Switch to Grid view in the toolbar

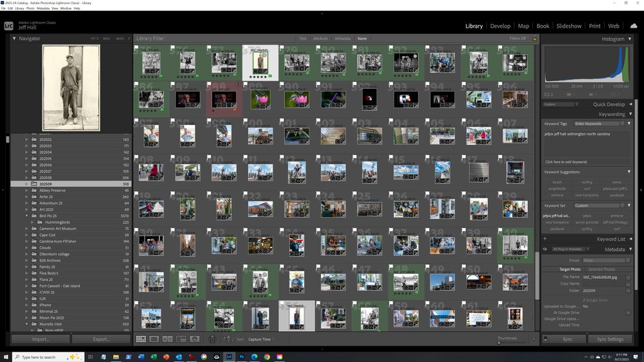pyautogui.click(x=141, y=339)
